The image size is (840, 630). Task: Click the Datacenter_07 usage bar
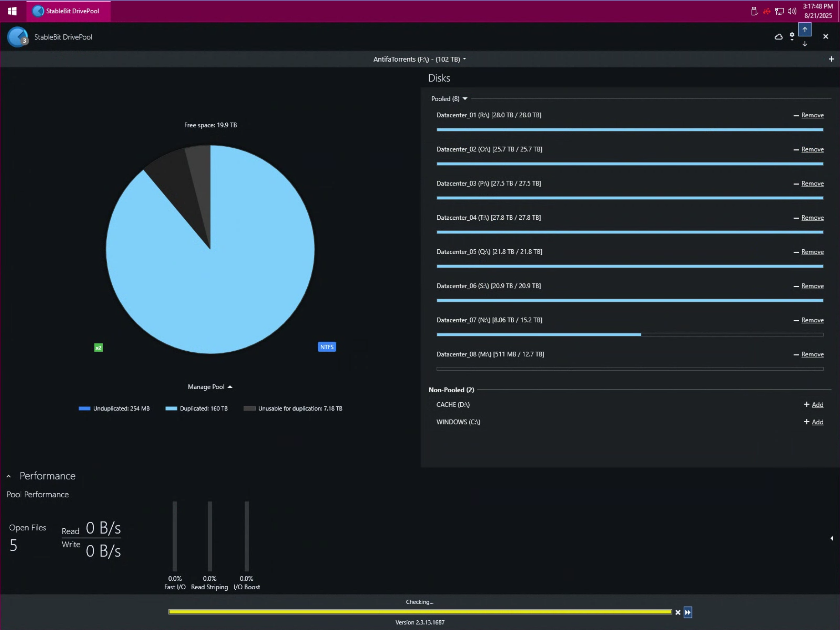(x=630, y=335)
